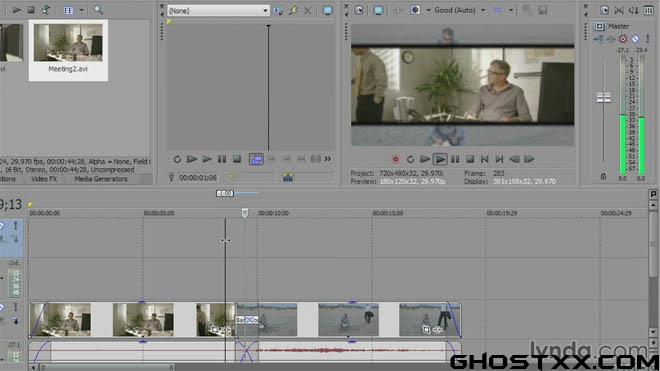Click the timeline marker above the ruler
This screenshot has width=660, height=371.
click(30, 205)
